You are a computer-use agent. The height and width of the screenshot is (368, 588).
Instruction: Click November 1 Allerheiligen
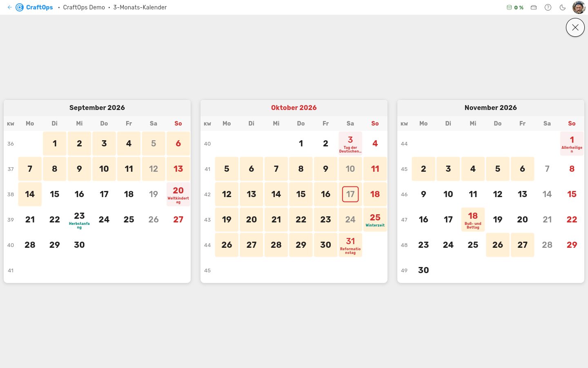pos(572,144)
